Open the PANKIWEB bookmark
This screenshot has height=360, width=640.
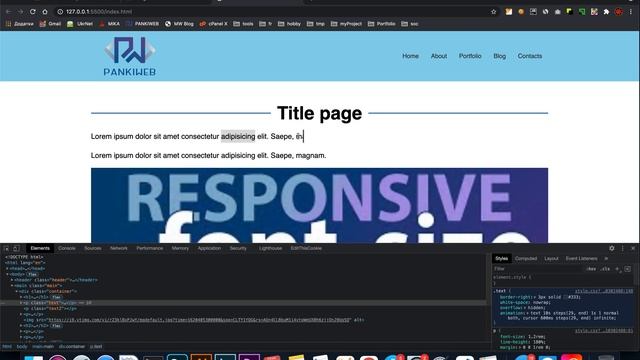[142, 24]
